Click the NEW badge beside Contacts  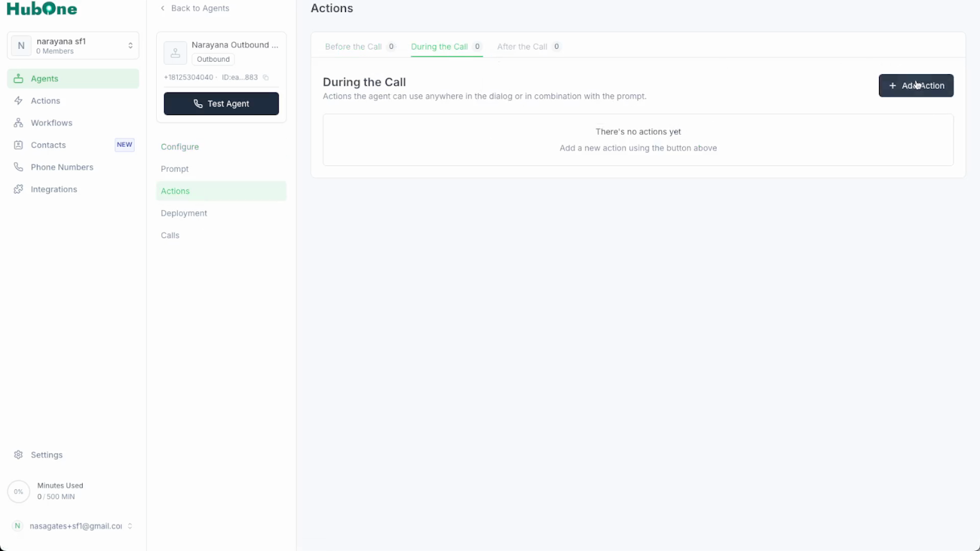point(124,145)
